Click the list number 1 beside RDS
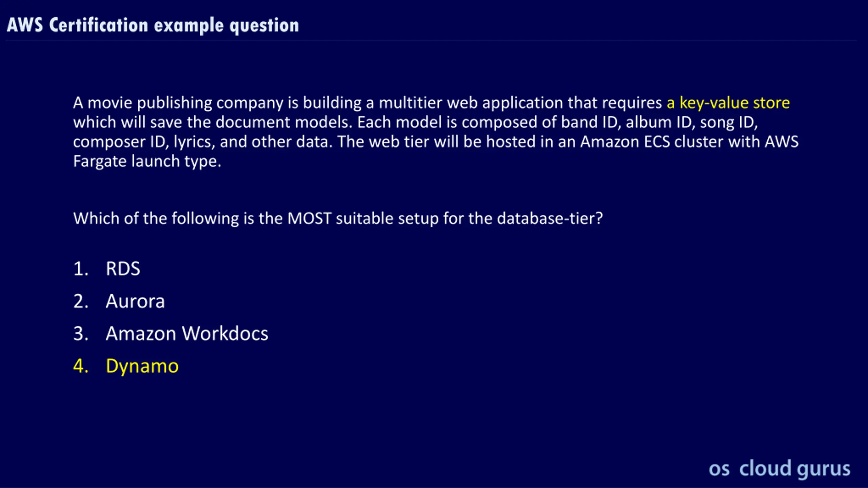Viewport: 868px width, 488px height. point(81,269)
